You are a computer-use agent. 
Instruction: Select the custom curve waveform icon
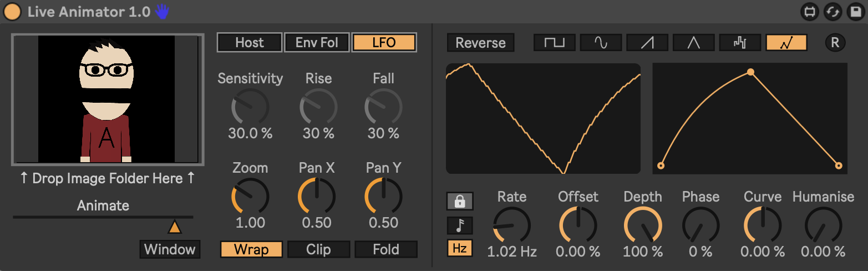[786, 43]
